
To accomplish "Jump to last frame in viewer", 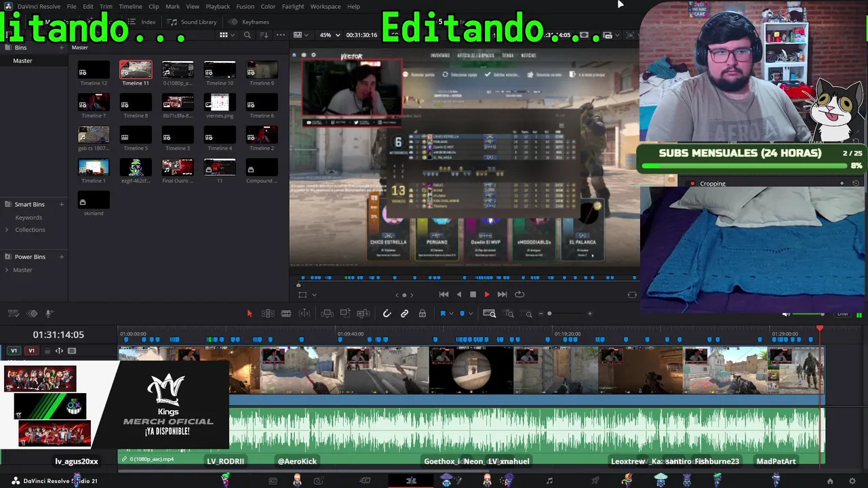I will click(502, 294).
